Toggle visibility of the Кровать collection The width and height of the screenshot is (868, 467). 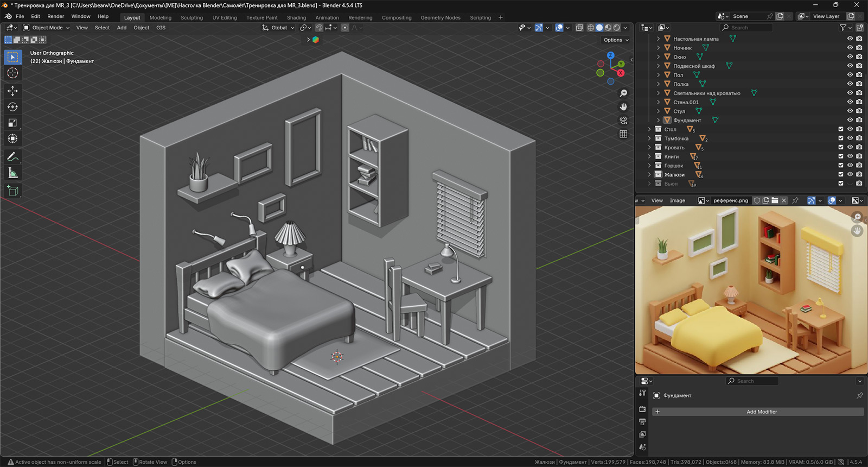click(x=850, y=147)
